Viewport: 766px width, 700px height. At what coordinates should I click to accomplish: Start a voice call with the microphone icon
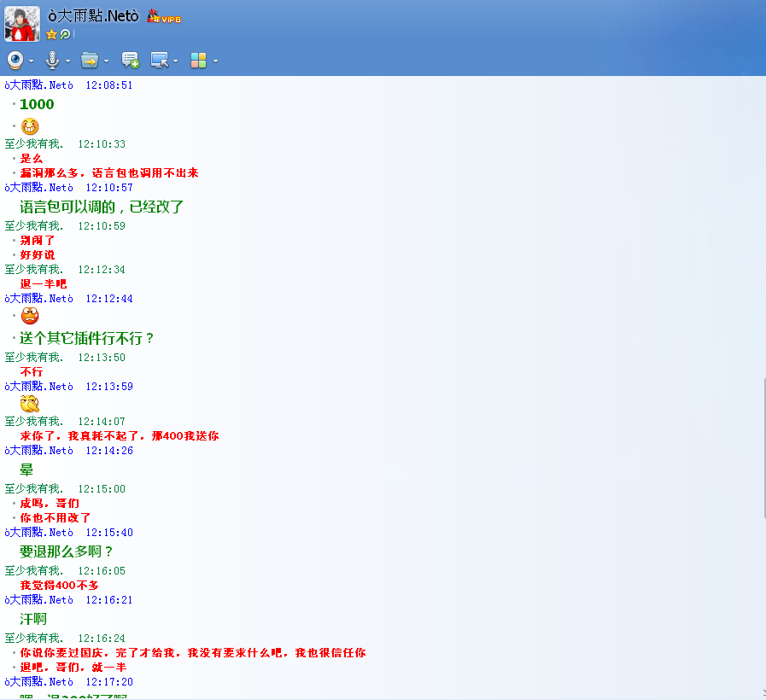[x=52, y=61]
